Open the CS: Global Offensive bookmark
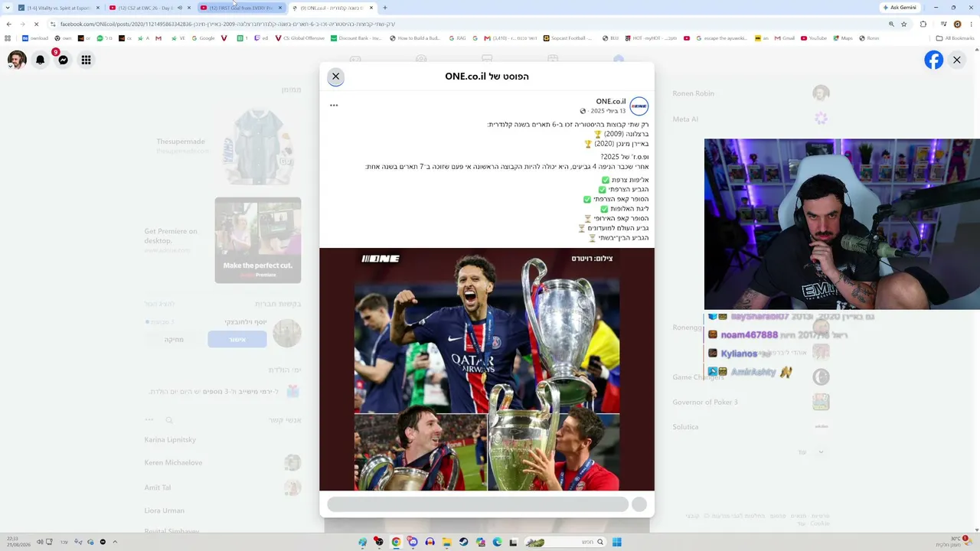This screenshot has width=980, height=551. pos(299,38)
